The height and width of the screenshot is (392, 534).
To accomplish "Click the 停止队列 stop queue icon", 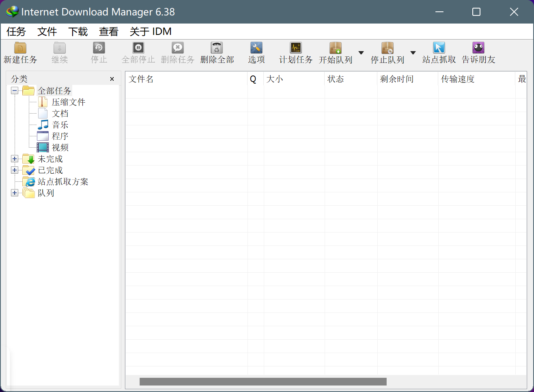I will click(x=388, y=48).
